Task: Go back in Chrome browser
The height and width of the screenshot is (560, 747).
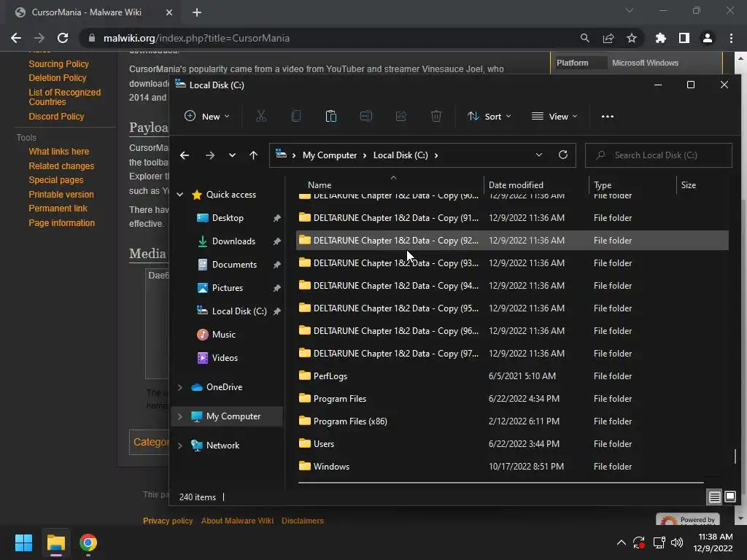Action: pos(16,38)
